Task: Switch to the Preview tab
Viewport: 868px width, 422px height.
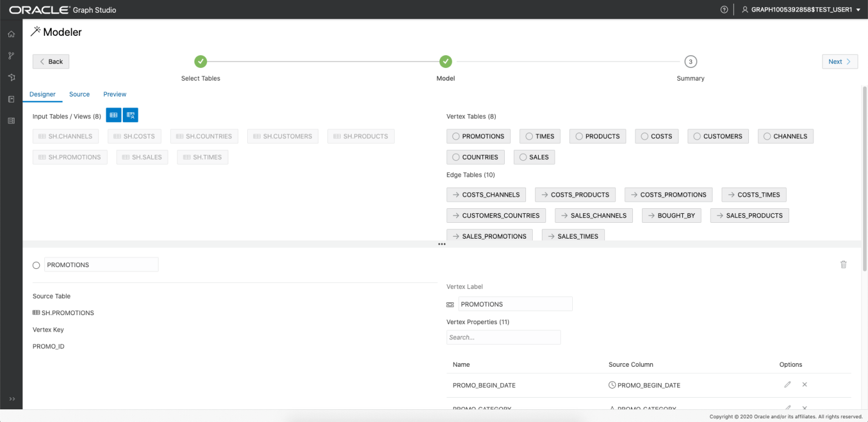Action: pos(115,94)
